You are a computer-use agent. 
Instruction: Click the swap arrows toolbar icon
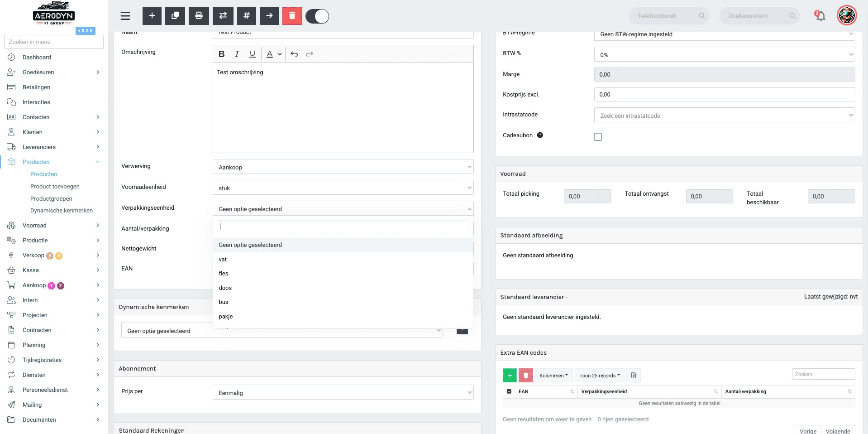tap(223, 16)
